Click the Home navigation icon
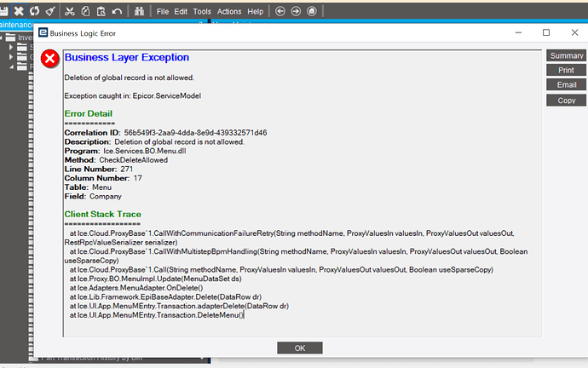Viewport: 588px width, 368px height. click(x=312, y=11)
